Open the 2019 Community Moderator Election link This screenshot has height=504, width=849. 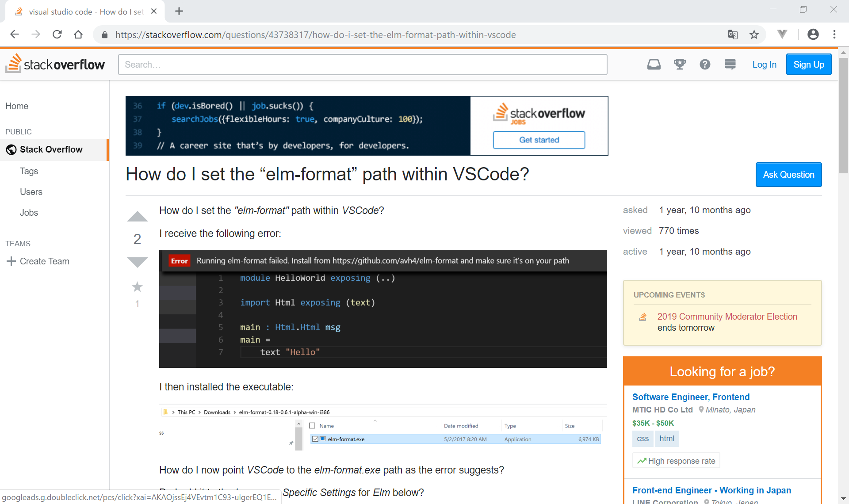[x=727, y=317]
